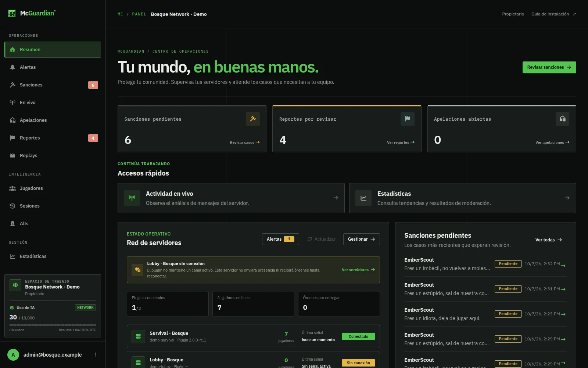This screenshot has width=588, height=368.
Task: Click the server icon for Survival · Bosque
Action: coord(138,336)
